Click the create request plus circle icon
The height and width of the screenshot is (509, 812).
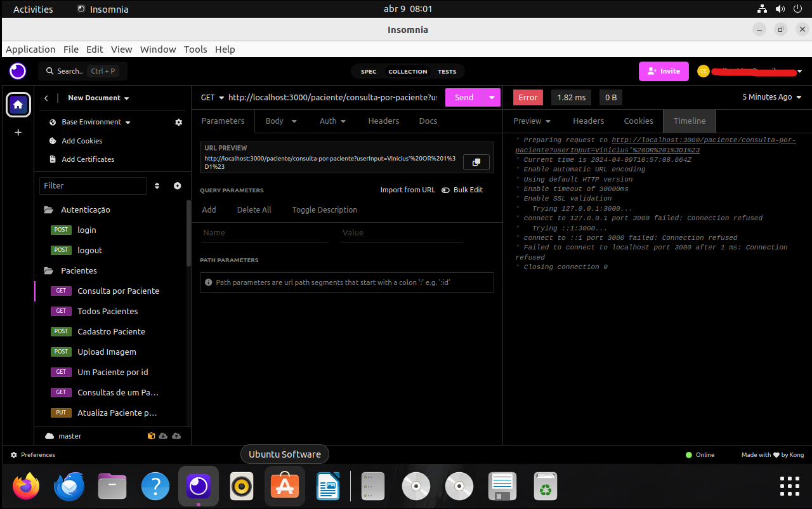tap(177, 186)
